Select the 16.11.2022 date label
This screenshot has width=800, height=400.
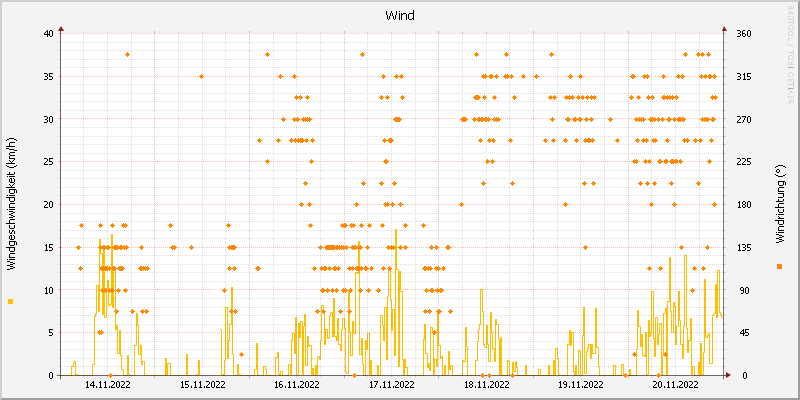point(297,384)
